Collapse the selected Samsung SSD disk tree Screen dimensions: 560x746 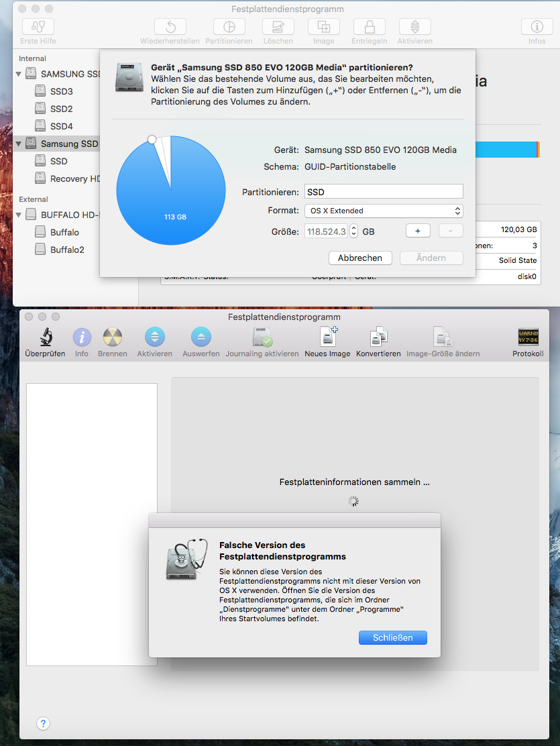(19, 144)
